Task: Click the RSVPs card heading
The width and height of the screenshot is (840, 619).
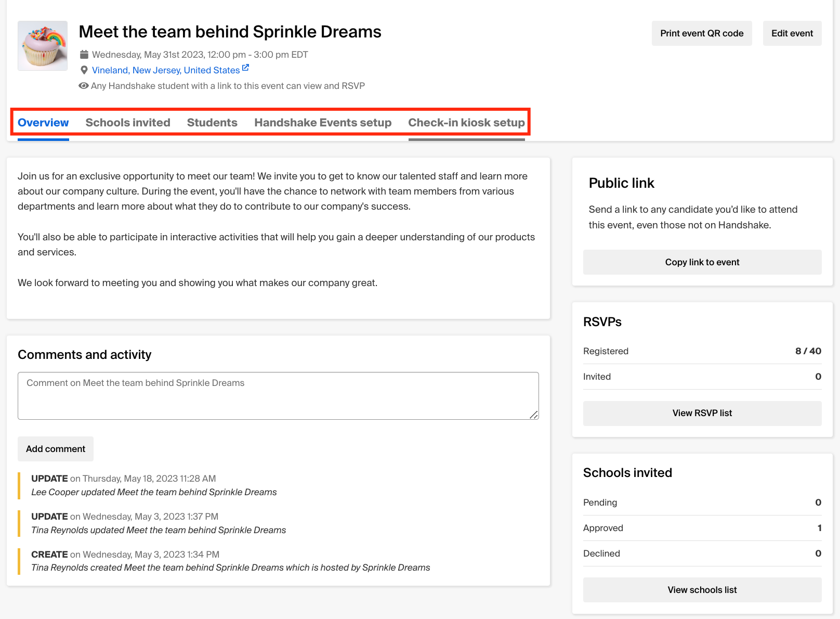Action: [x=602, y=322]
